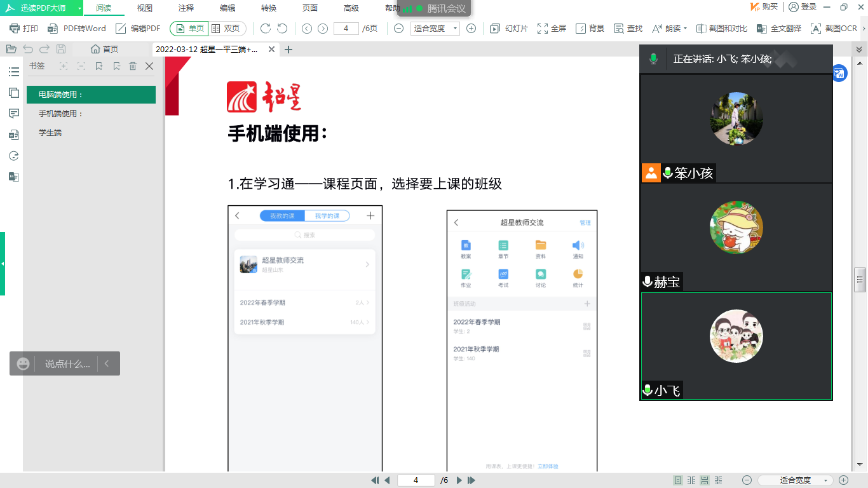The image size is (868, 488).
Task: Rotate the page counterclockwise
Action: point(283,29)
